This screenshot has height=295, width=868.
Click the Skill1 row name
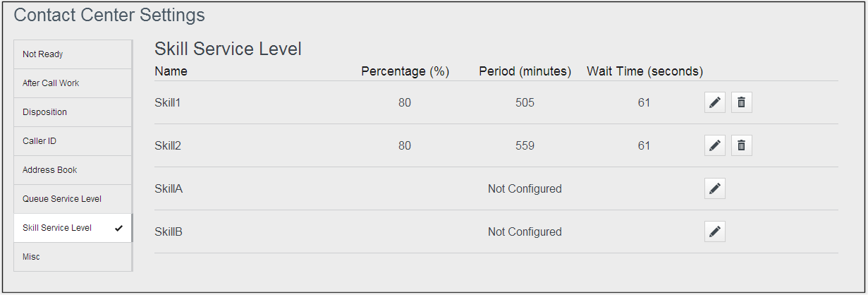tap(168, 103)
